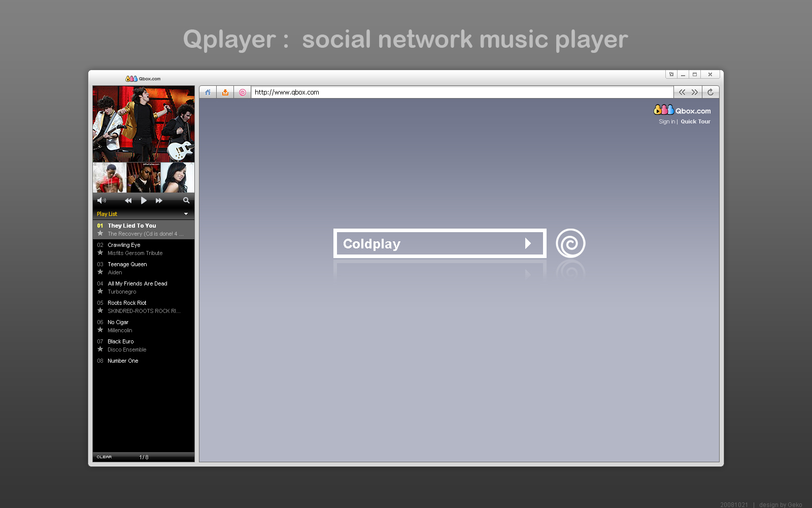Click the browser back double-arrow
Viewport: 812px width, 508px height.
[x=682, y=92]
